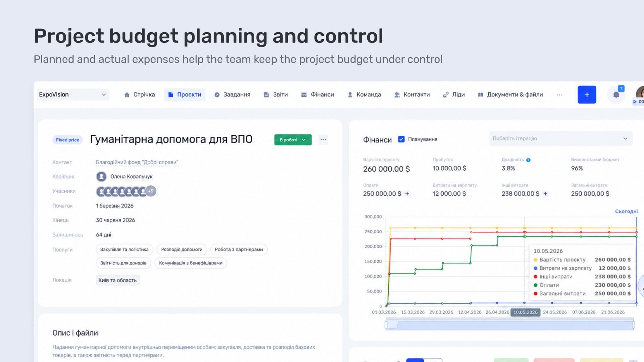Navigate to the Команда section
The width and height of the screenshot is (644, 362).
point(364,95)
